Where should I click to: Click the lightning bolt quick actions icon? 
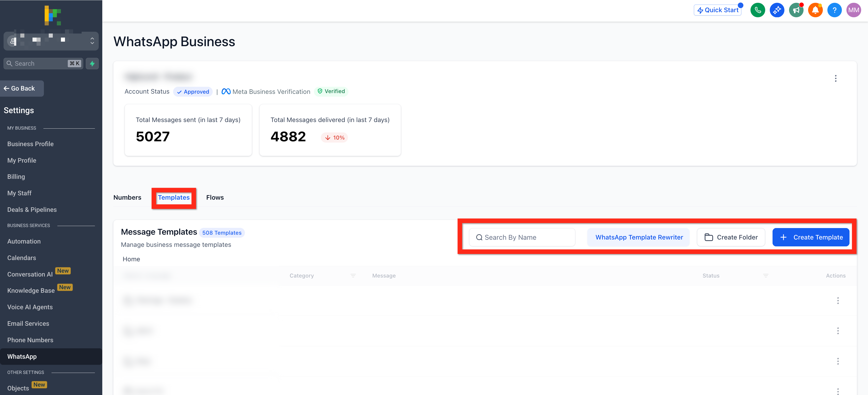[92, 63]
